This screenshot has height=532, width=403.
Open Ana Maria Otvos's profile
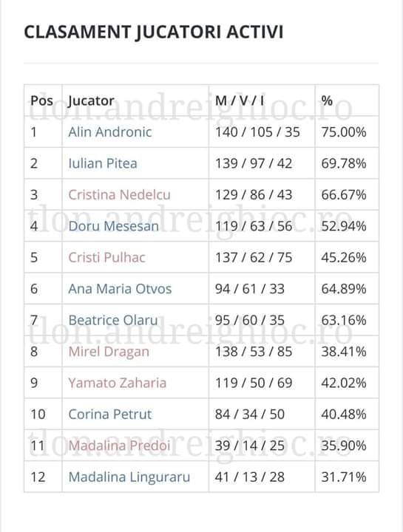[x=120, y=289]
